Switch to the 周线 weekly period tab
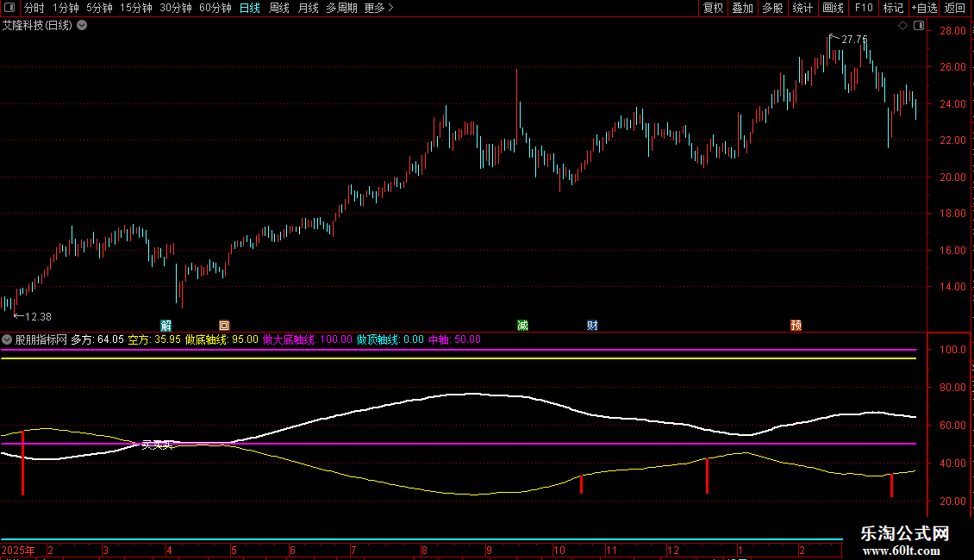The height and width of the screenshot is (560, 974). click(x=279, y=8)
